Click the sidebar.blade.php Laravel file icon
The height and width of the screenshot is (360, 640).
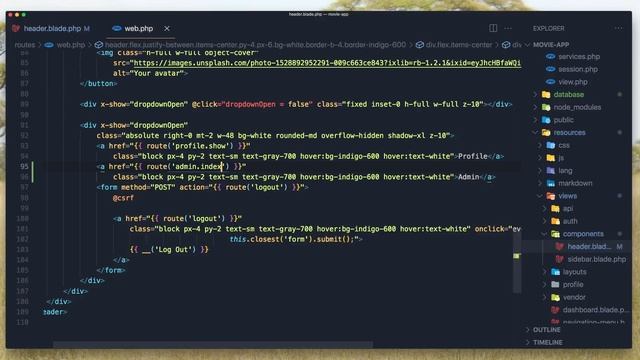click(x=560, y=259)
